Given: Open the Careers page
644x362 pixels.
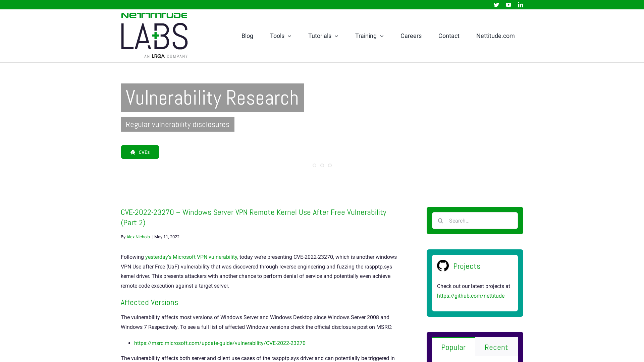Looking at the screenshot, I should pyautogui.click(x=411, y=36).
